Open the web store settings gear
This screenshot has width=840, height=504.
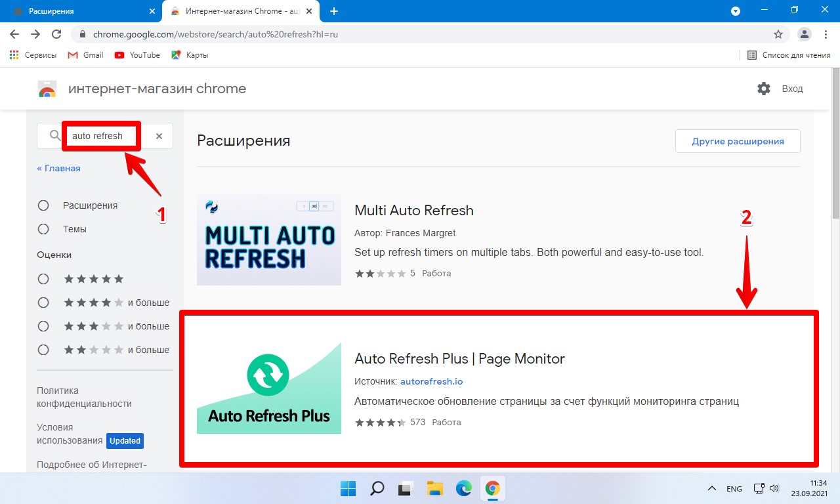tap(764, 89)
